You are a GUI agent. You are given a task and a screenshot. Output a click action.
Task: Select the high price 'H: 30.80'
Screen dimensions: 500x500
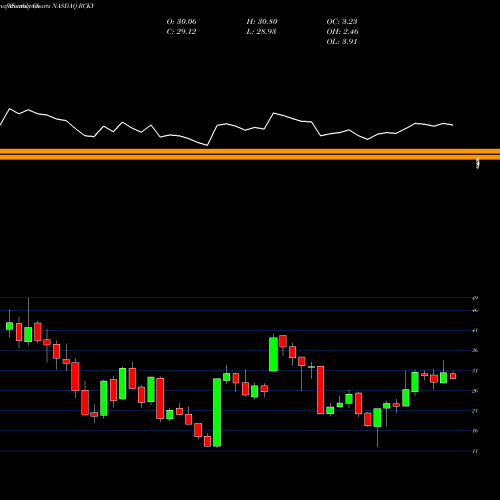point(262,22)
